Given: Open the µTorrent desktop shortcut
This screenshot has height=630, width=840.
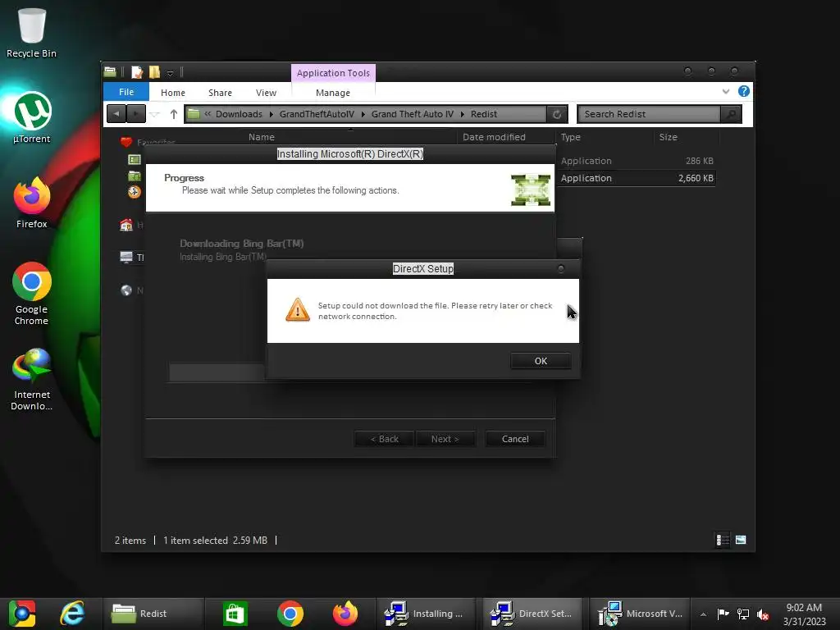Looking at the screenshot, I should click(32, 118).
